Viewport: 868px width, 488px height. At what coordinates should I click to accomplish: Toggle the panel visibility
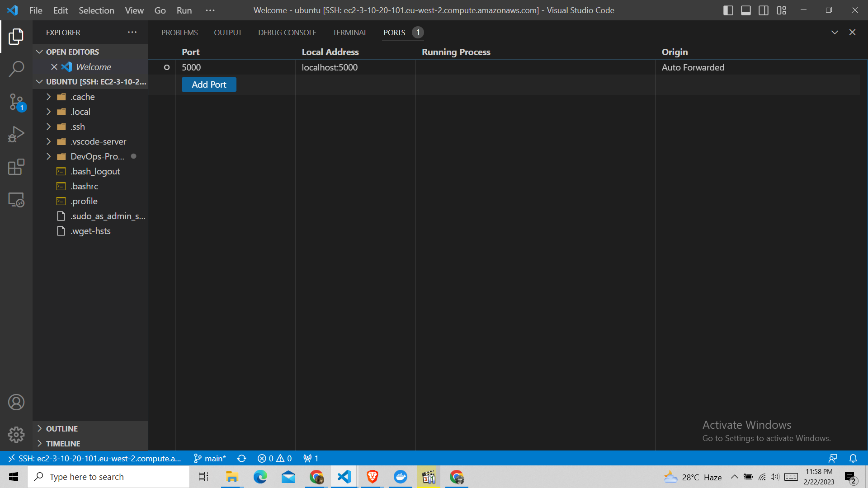pos(745,10)
